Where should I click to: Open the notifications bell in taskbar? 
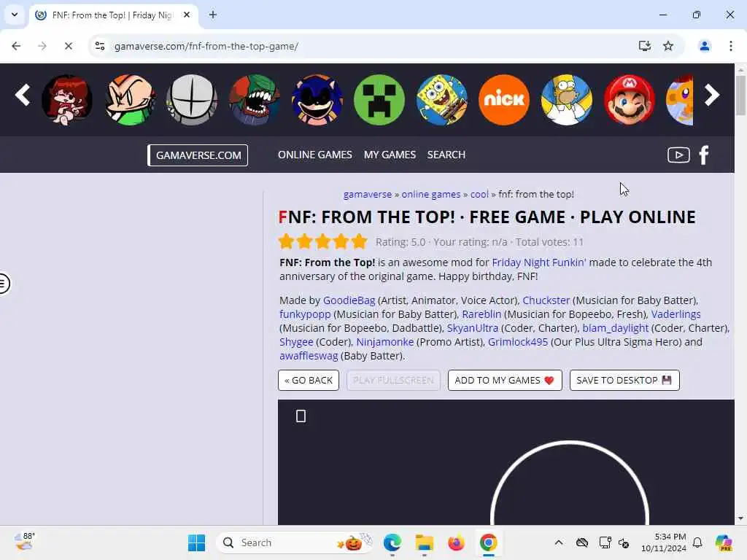tap(697, 542)
